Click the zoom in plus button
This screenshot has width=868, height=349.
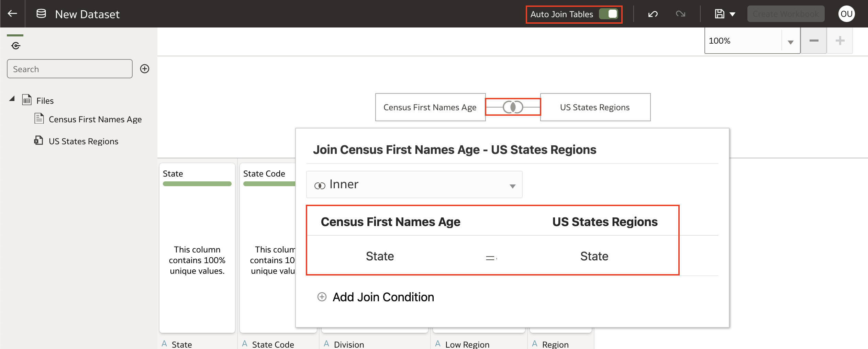(840, 41)
